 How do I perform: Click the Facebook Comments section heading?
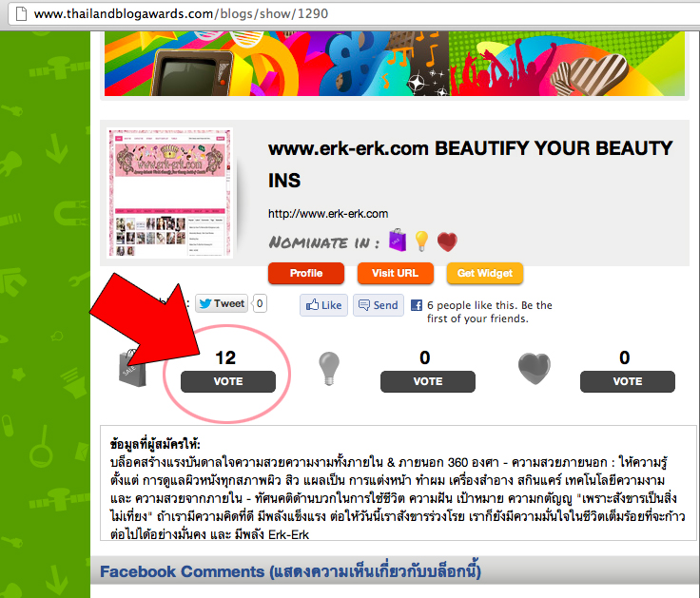290,571
